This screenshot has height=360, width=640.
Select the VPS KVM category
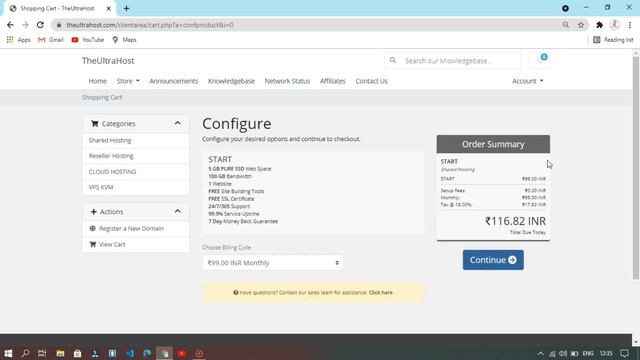136,187
